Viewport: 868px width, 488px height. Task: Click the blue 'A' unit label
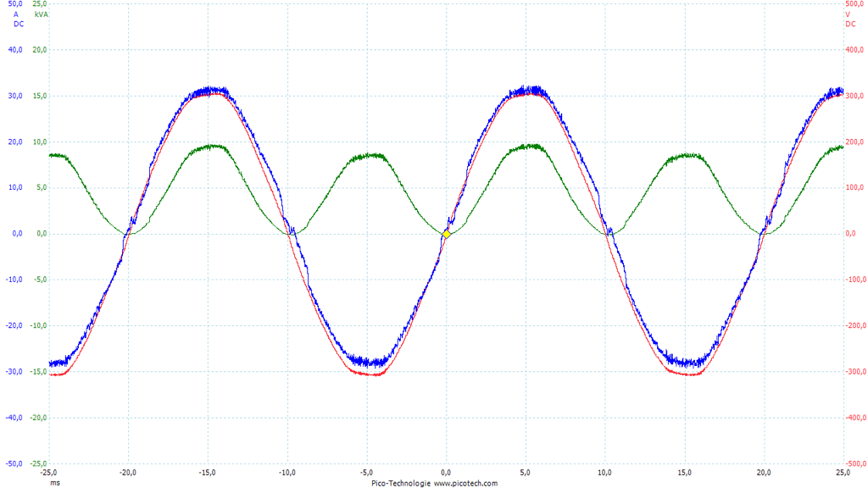[15, 14]
